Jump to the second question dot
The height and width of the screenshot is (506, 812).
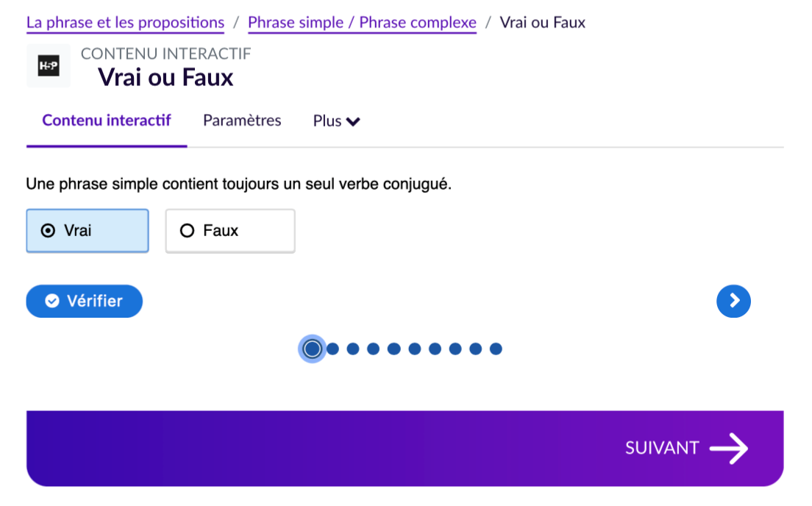(x=332, y=349)
